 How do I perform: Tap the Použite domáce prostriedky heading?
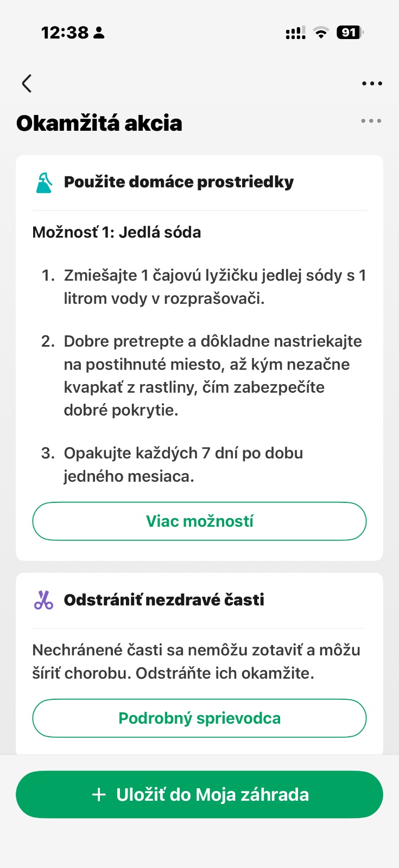click(179, 182)
